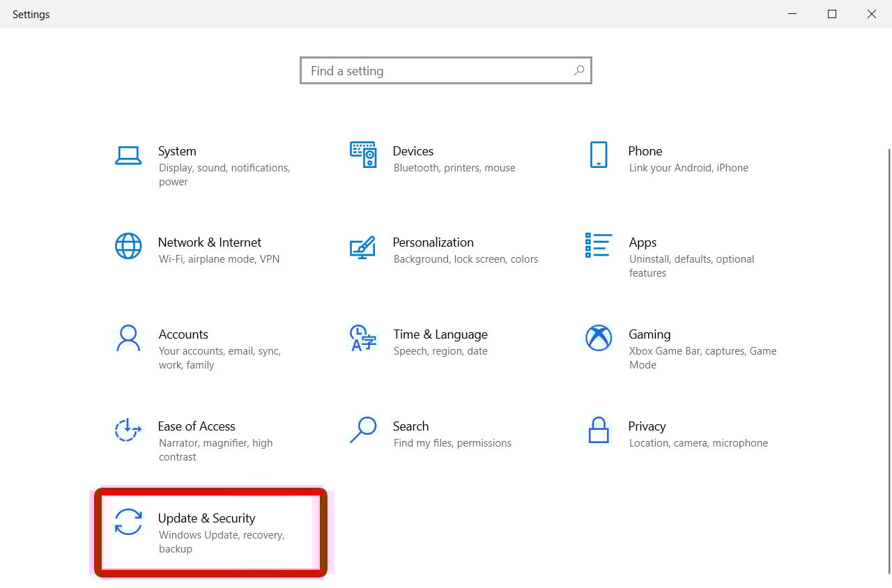Select the Network & Internet globe icon
Screen dimensions: 892x588
pyautogui.click(x=128, y=247)
